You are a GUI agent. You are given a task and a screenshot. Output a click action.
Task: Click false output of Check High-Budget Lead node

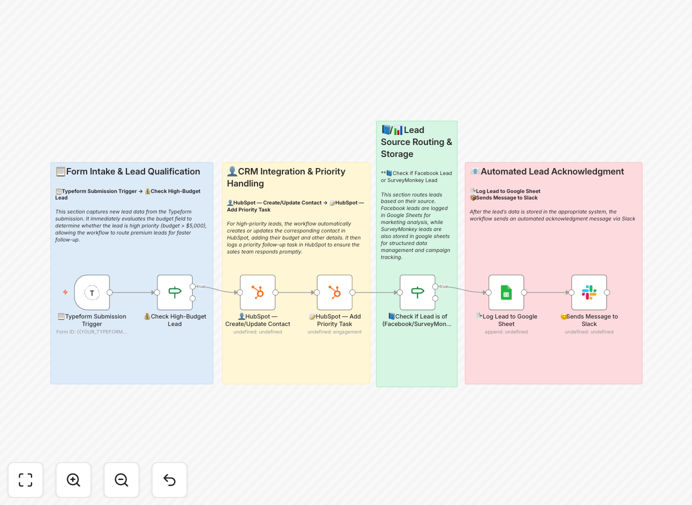tap(192, 298)
